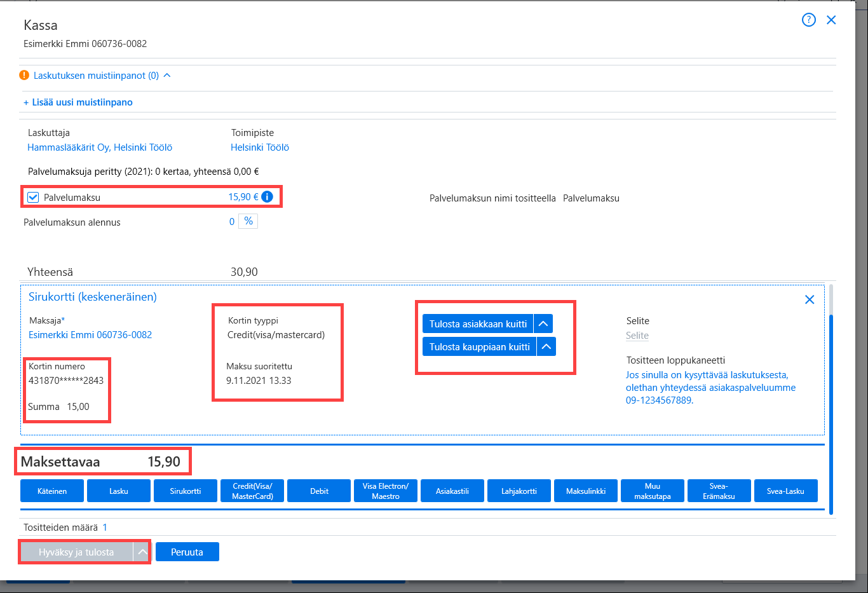Click the payment section vertical scrollbar
The height and width of the screenshot is (593, 868).
831,413
